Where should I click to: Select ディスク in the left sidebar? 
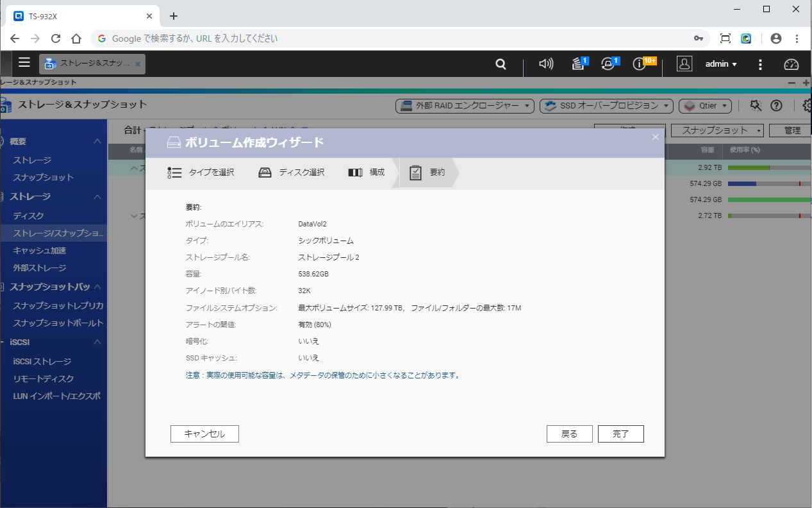[28, 216]
